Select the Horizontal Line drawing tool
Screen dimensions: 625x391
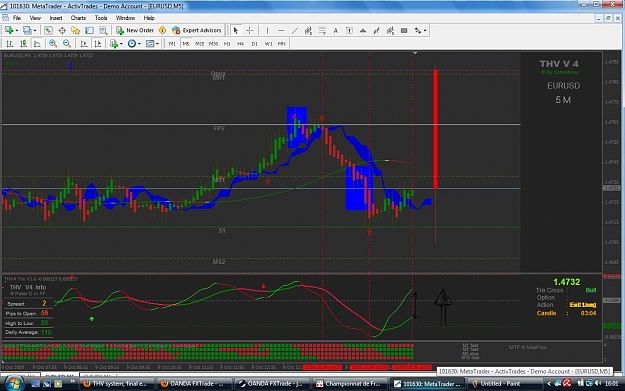click(281, 30)
